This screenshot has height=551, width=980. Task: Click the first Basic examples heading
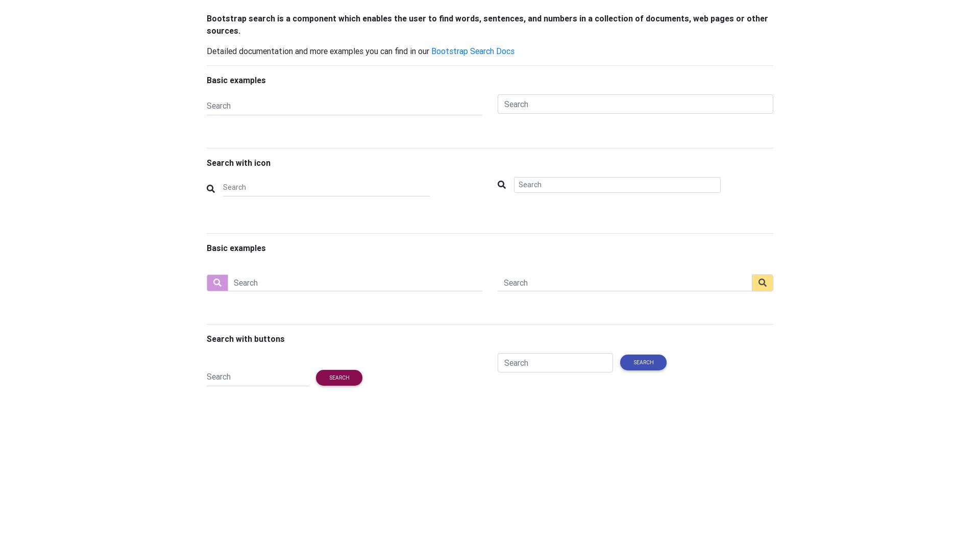pos(236,80)
